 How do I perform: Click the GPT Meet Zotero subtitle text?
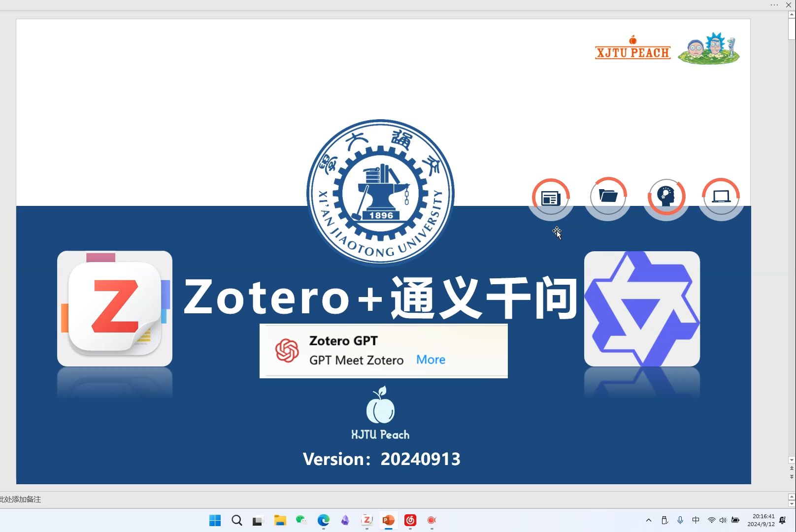(x=356, y=360)
